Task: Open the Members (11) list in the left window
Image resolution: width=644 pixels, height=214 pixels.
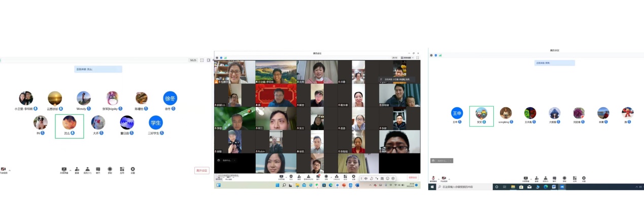Action: (87, 169)
